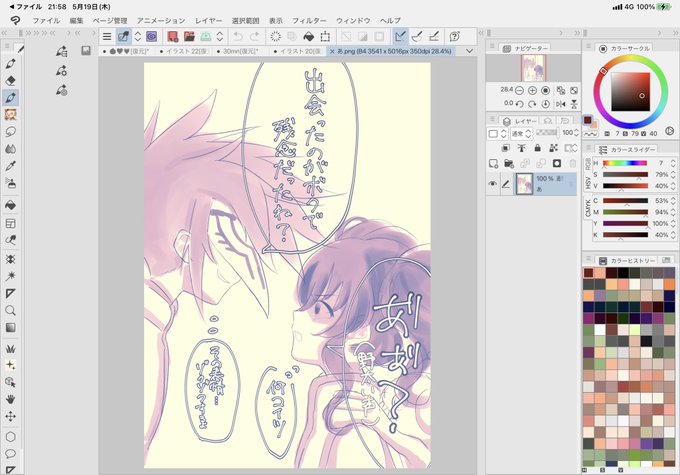Select the Fill bucket tool in the toolbar

[10, 205]
